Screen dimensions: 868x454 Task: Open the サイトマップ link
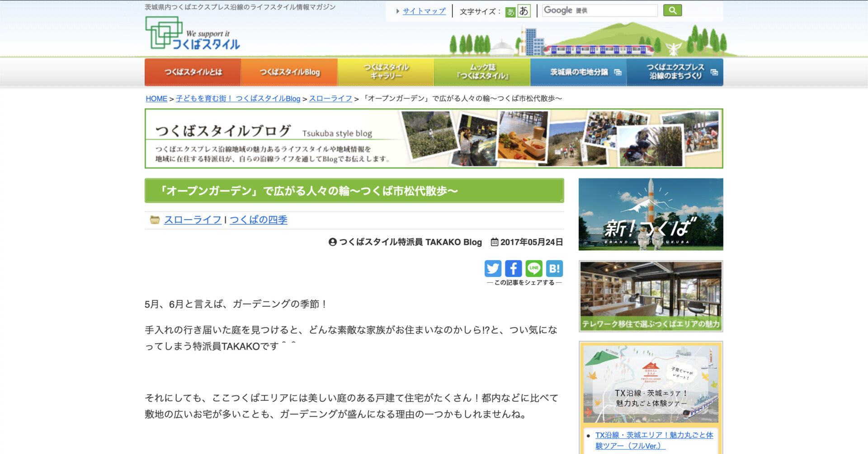point(424,11)
